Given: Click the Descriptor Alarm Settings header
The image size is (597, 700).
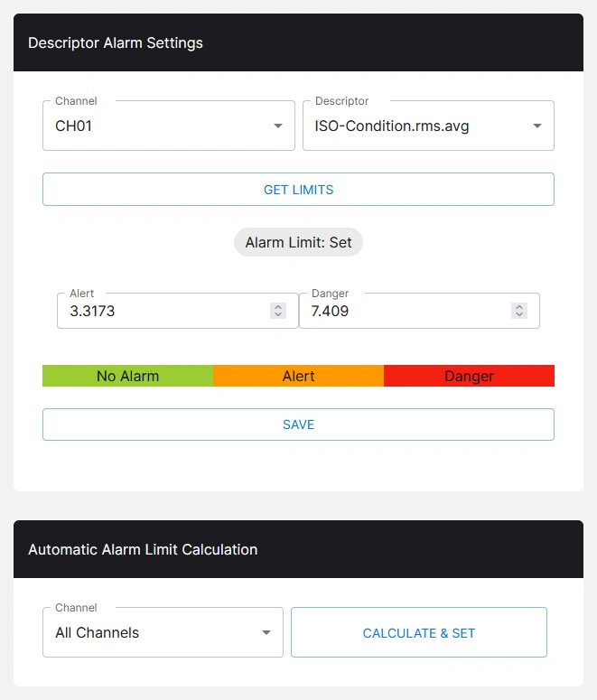Looking at the screenshot, I should [116, 42].
